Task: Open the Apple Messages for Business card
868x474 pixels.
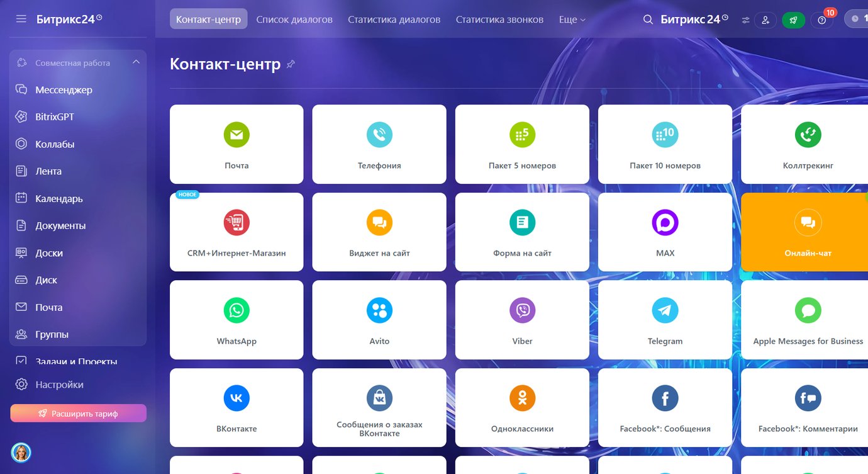Action: 804,320
